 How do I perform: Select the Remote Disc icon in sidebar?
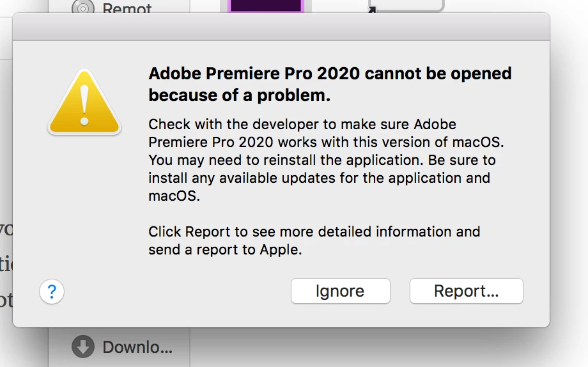point(83,8)
